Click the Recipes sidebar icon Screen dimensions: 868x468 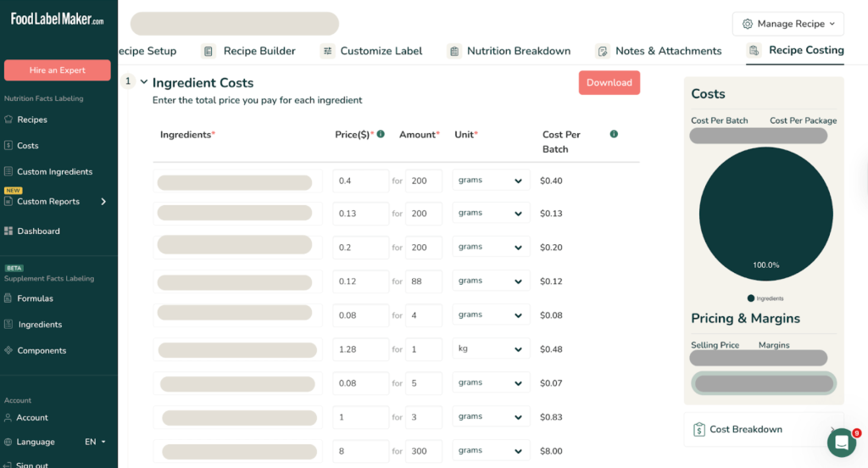[x=8, y=120]
